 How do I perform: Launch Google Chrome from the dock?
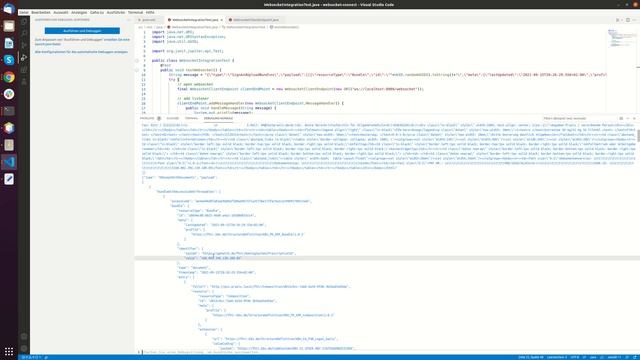tap(9, 77)
